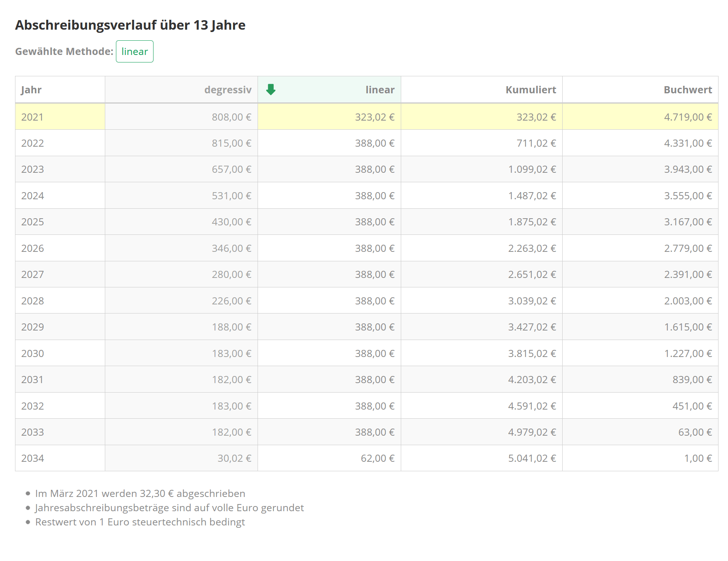Select degressiv value 430,00 € for 2025
Image resolution: width=728 pixels, height=561 pixels.
coord(231,222)
